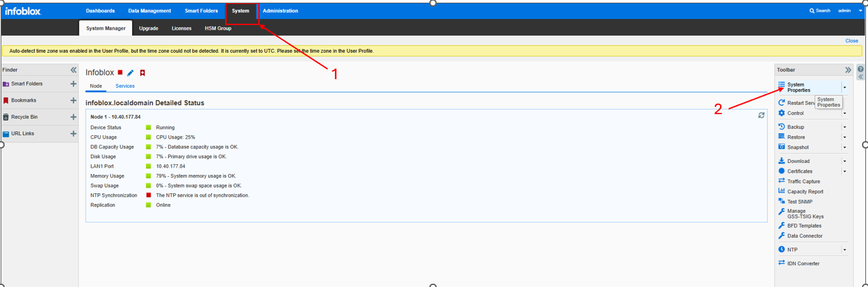The image size is (868, 287).
Task: Click the IDN Converter arrows icon
Action: point(781,263)
